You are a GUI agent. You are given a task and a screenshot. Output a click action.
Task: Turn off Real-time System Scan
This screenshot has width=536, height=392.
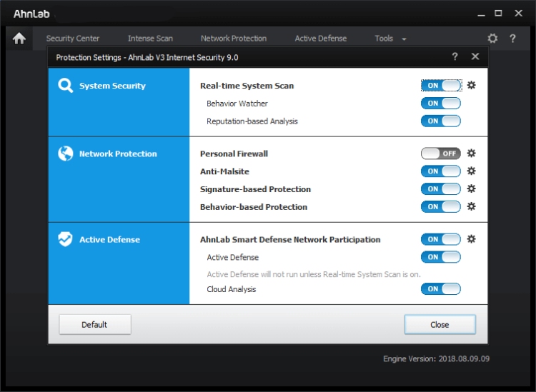pyautogui.click(x=441, y=86)
